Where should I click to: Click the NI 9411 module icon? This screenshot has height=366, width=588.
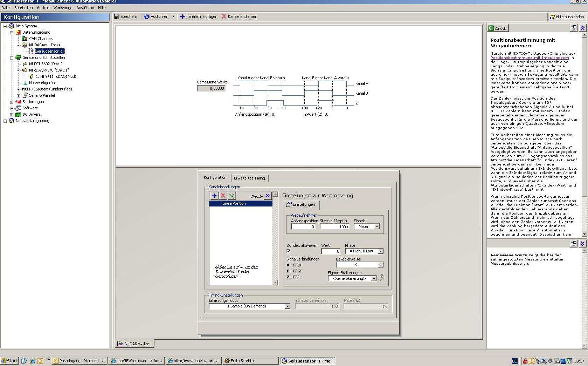[32, 76]
